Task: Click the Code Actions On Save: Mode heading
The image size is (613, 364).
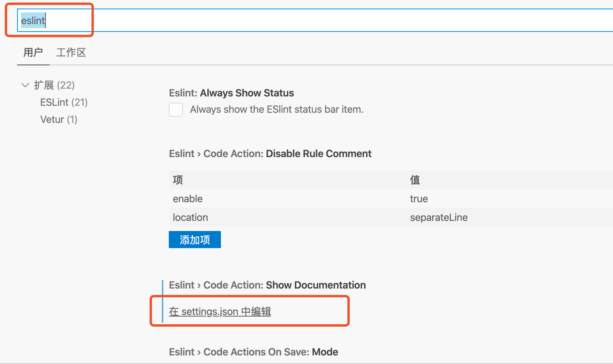Action: point(254,352)
